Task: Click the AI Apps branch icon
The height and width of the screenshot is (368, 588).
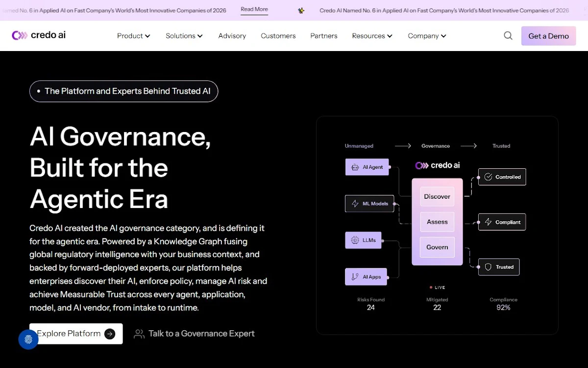Action: tap(355, 277)
